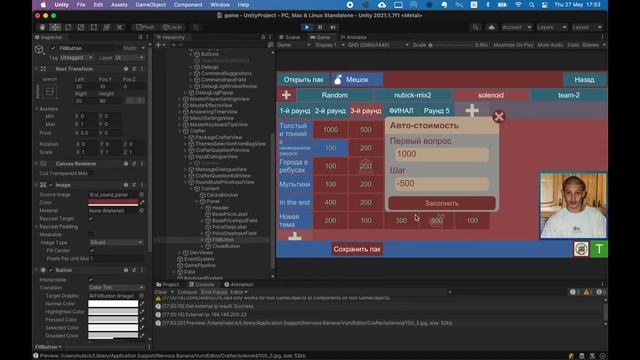This screenshot has height=360, width=640.
Task: Select the nubick-mix2 pack tab
Action: (413, 95)
